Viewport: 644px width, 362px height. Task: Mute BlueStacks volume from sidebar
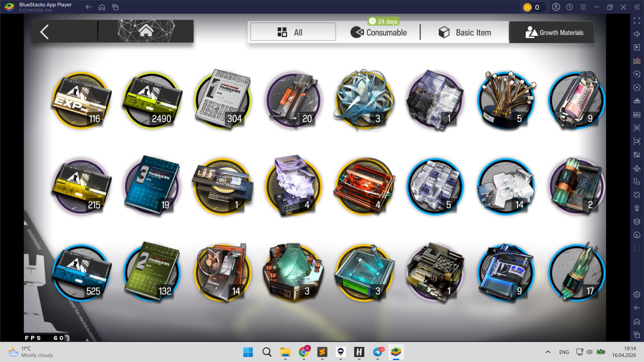tap(637, 34)
